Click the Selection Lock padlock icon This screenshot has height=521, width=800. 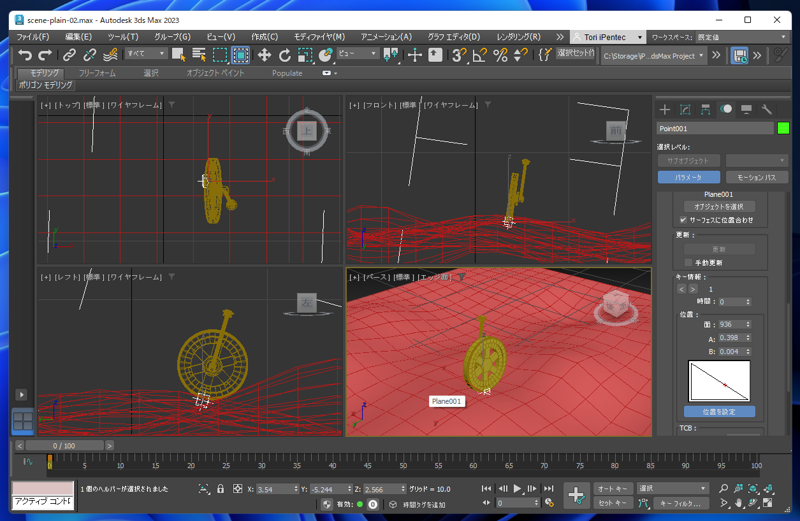(220, 489)
